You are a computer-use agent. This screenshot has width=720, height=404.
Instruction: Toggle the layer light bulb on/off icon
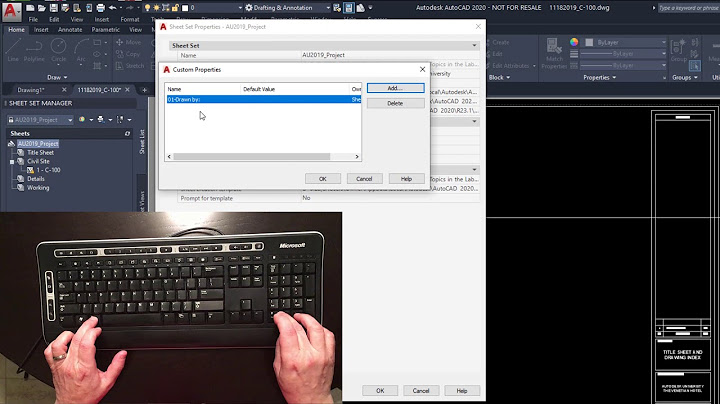tap(147, 8)
